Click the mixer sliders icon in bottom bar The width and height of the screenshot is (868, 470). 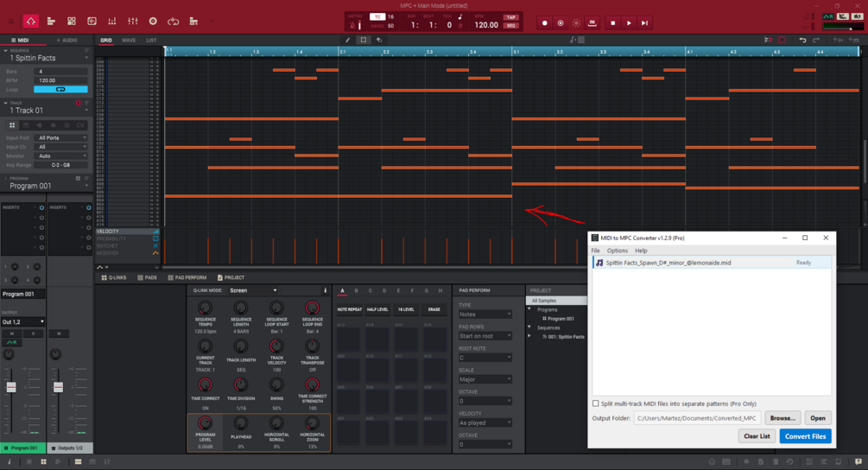[x=107, y=461]
